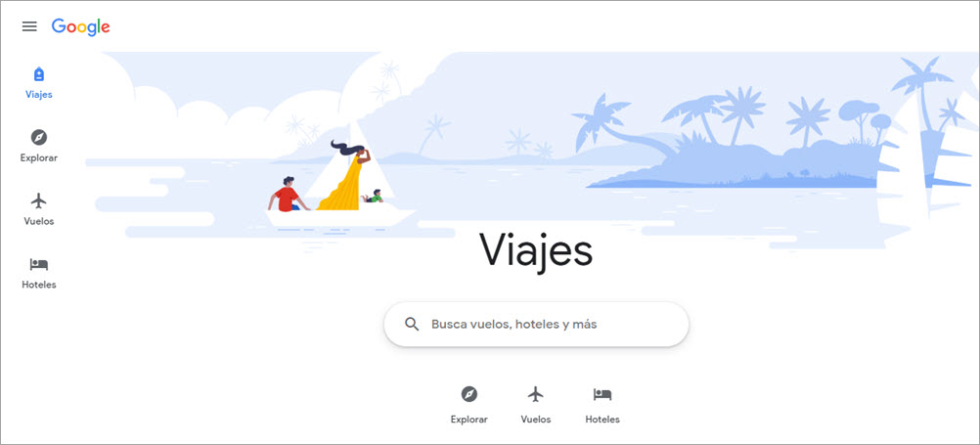Select the Viajes suitcase icon in sidebar
This screenshot has height=445, width=980.
pos(39,74)
